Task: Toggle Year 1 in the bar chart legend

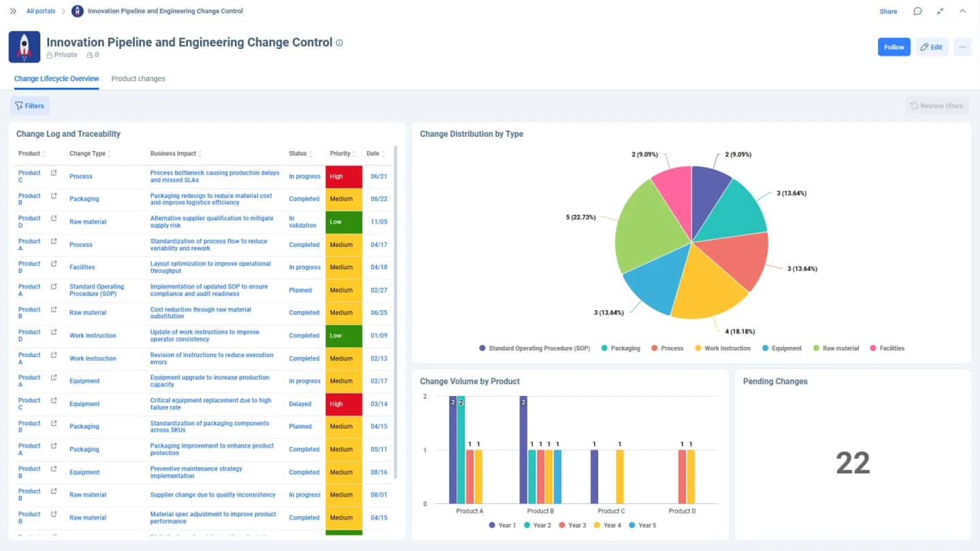Action: (x=503, y=525)
